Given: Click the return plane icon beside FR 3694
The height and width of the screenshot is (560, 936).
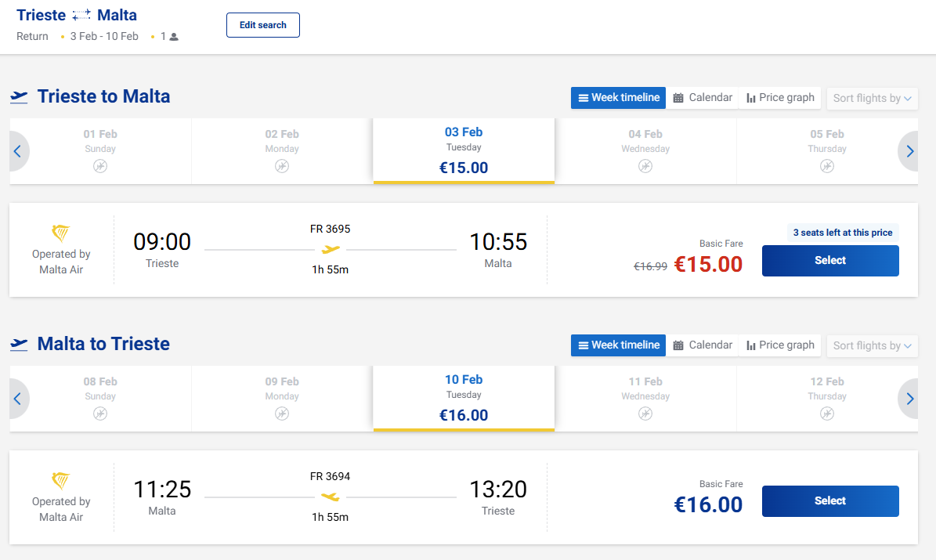Looking at the screenshot, I should pyautogui.click(x=331, y=497).
